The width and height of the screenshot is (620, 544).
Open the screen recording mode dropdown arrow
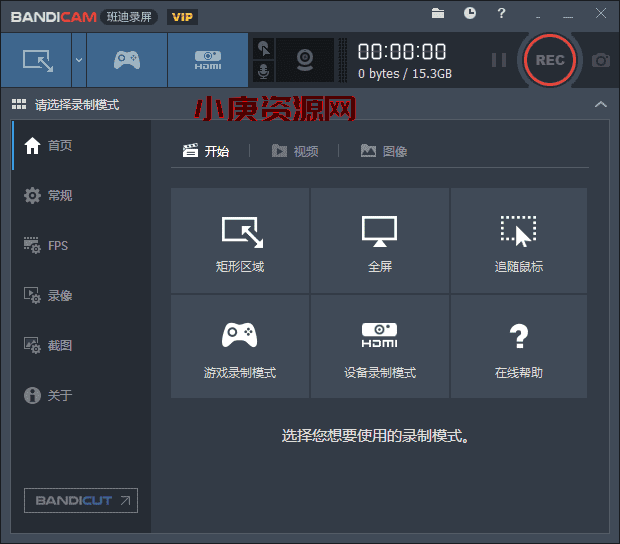coord(78,60)
